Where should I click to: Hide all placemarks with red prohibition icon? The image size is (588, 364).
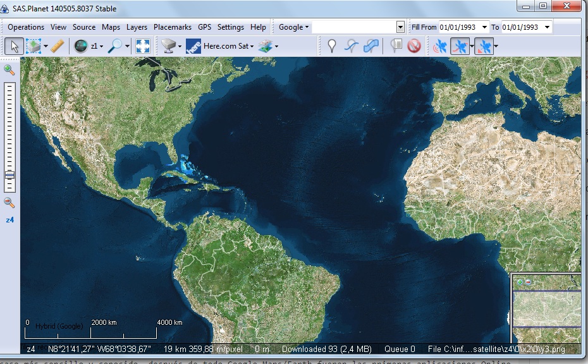coord(415,45)
